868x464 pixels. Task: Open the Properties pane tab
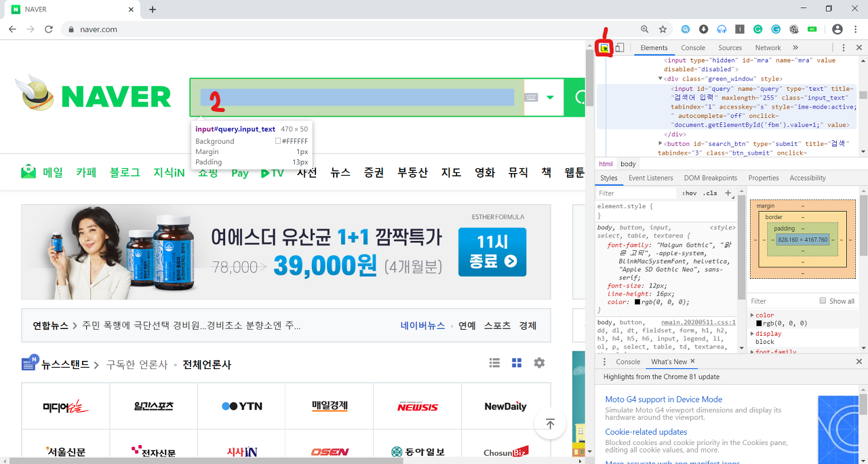(x=764, y=178)
